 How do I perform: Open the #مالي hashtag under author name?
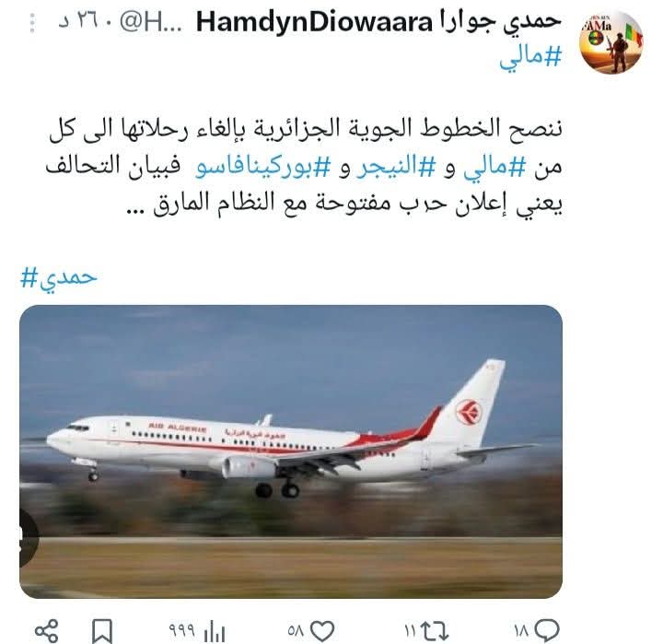point(530,57)
